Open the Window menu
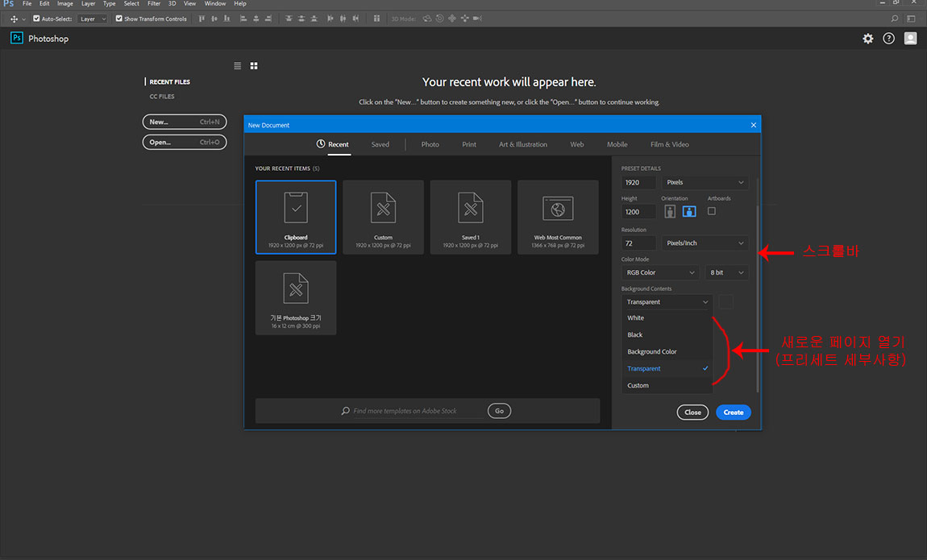Screen dimensions: 927x560 pyautogui.click(x=215, y=3)
